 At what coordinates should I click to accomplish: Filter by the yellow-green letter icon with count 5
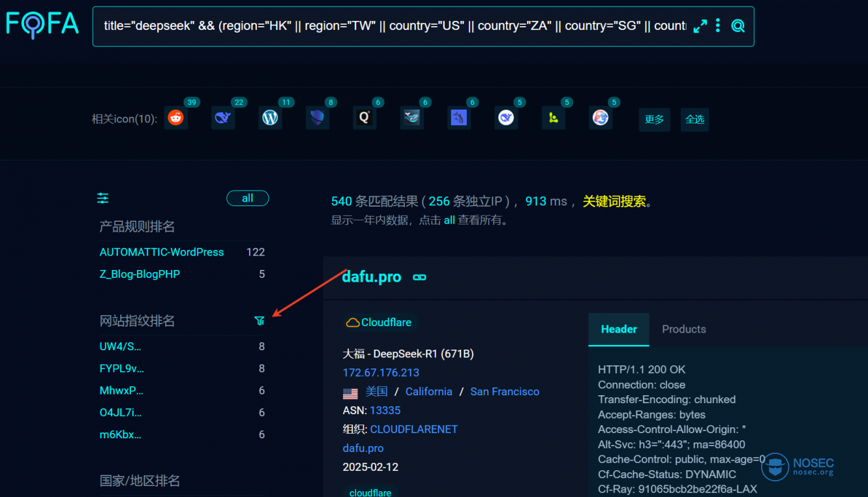coord(553,117)
